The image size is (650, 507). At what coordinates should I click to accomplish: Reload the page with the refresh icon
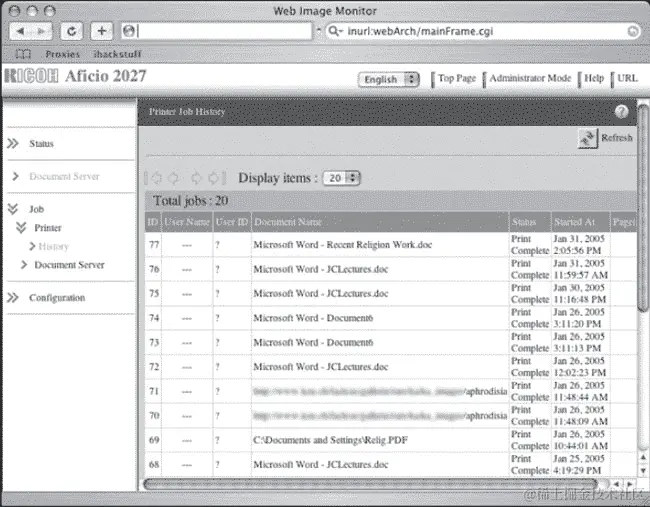pos(71,31)
